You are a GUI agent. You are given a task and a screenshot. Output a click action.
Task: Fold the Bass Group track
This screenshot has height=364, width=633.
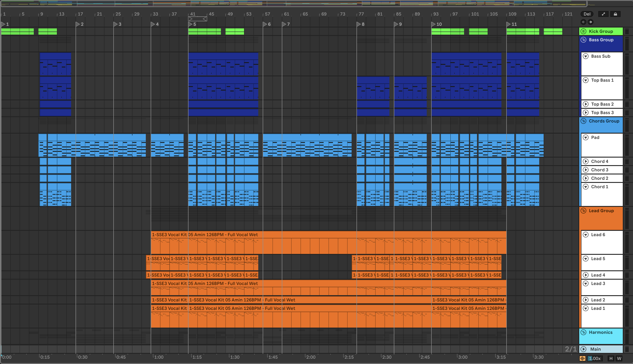tap(583, 40)
